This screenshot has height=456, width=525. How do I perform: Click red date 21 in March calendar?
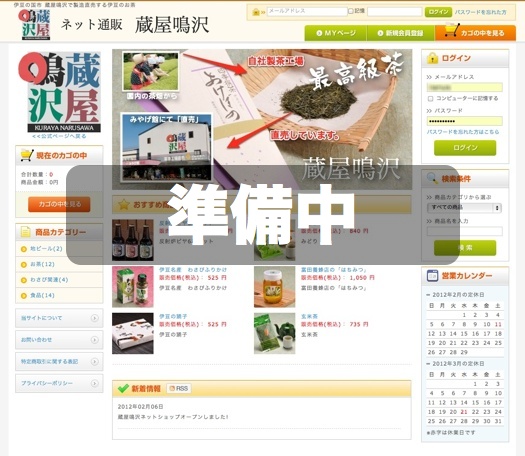tap(464, 412)
